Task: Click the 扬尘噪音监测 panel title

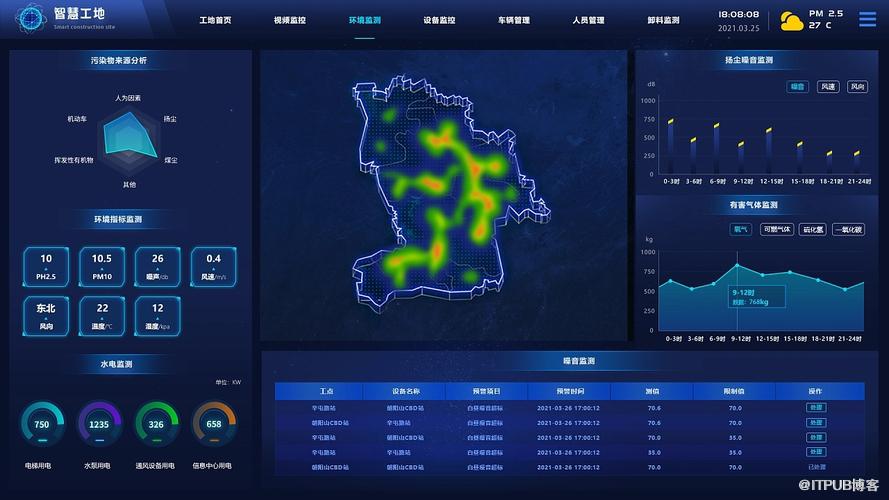Action: click(749, 60)
